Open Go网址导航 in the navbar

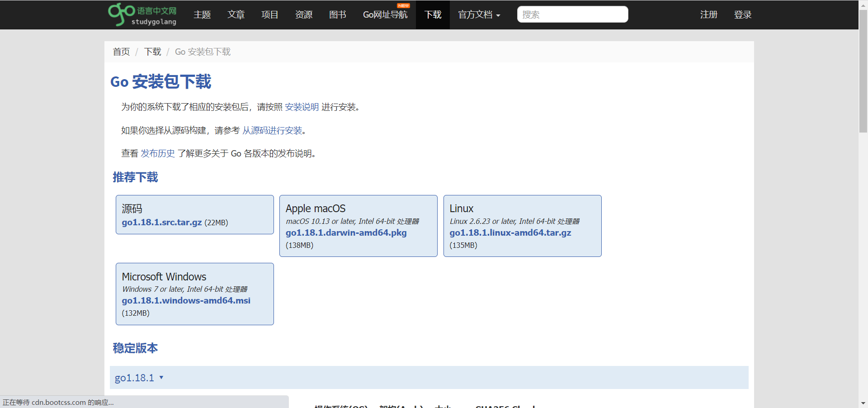point(385,14)
